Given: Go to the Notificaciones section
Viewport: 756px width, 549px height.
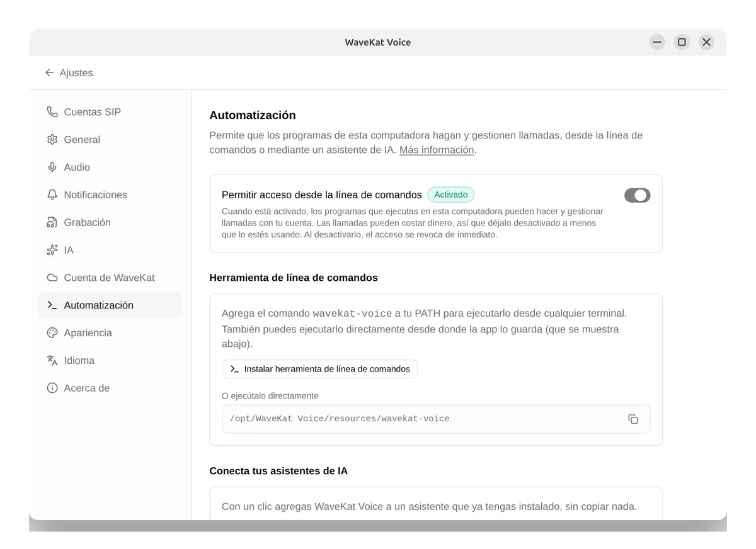Looking at the screenshot, I should coord(110,195).
